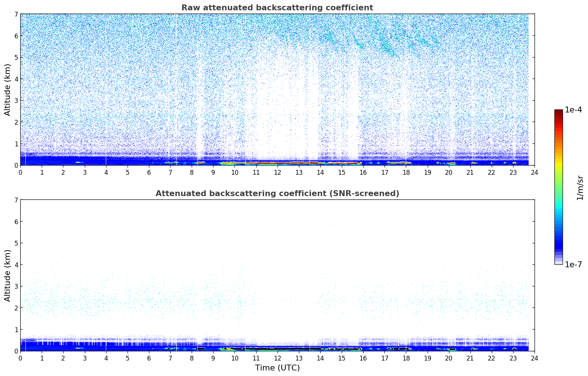Click the white noise-free gap at 12 UTC in the raw plot
This screenshot has width=588, height=376.
point(277,111)
